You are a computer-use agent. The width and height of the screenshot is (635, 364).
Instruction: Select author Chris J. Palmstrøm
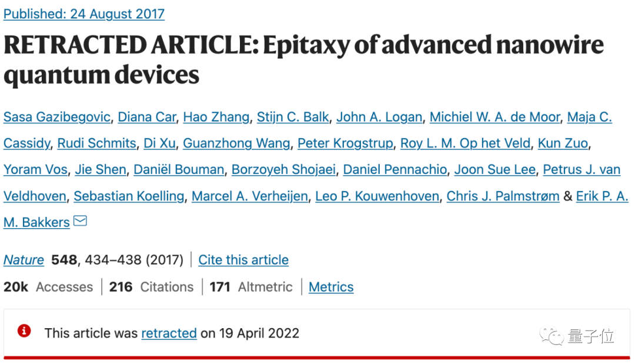click(503, 196)
